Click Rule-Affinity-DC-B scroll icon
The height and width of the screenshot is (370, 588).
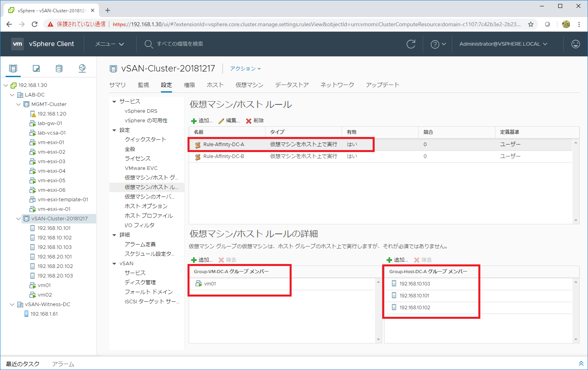pos(198,157)
